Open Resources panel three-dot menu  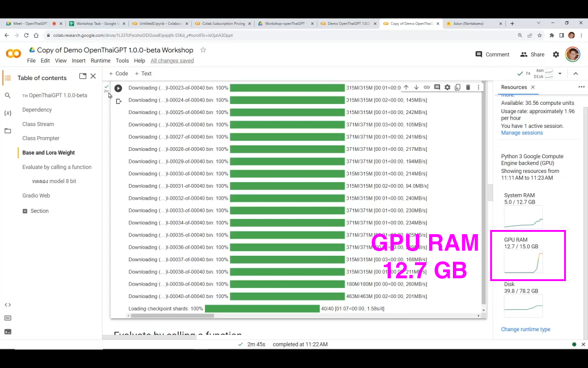pos(582,87)
